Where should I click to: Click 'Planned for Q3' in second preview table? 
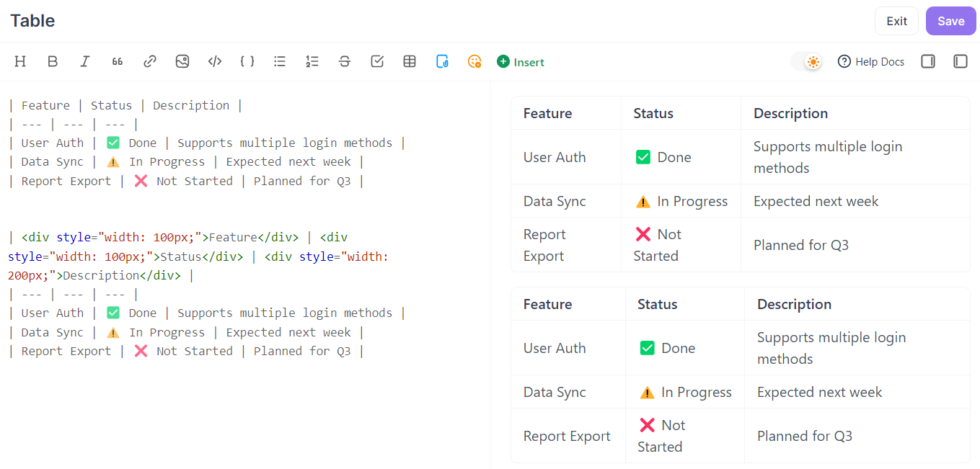[x=805, y=436]
